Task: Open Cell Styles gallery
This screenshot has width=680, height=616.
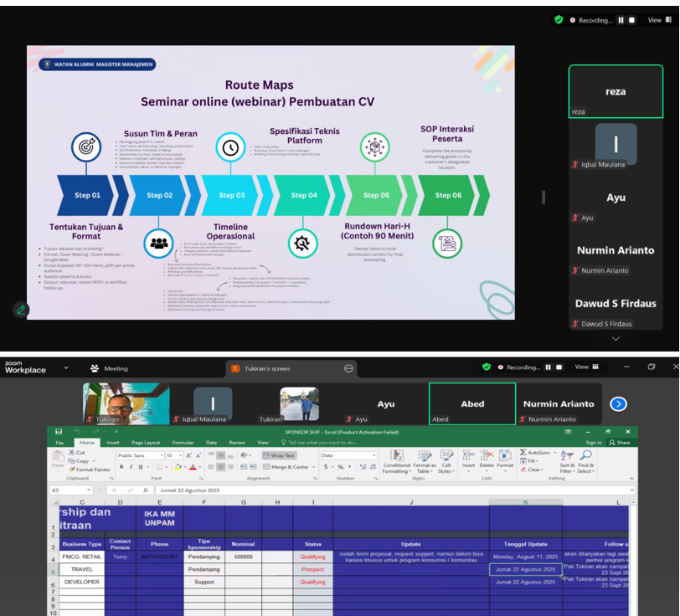Action: pos(446,462)
